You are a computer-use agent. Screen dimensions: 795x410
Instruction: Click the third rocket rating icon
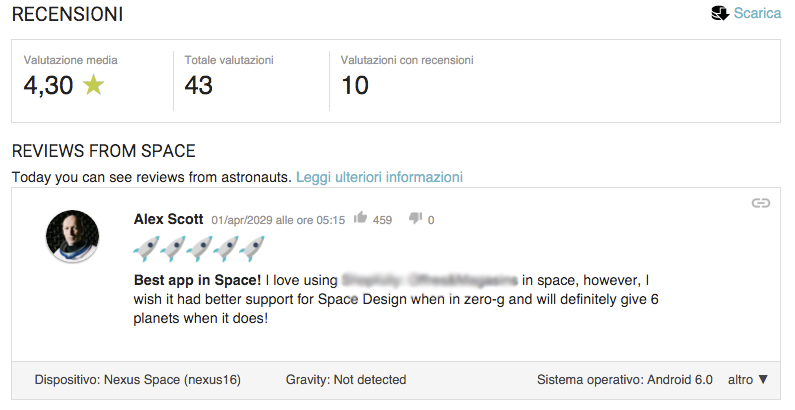[199, 248]
